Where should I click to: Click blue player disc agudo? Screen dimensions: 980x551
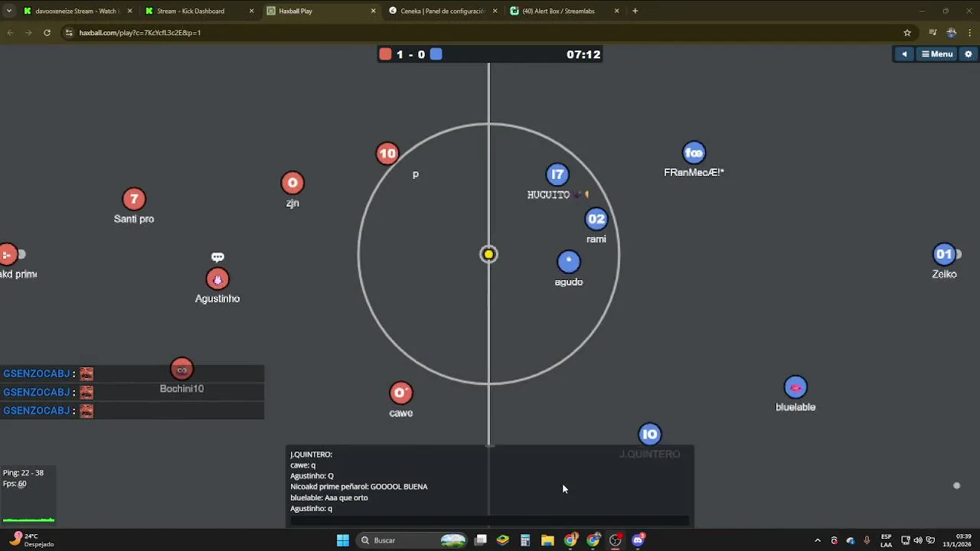[x=569, y=262]
